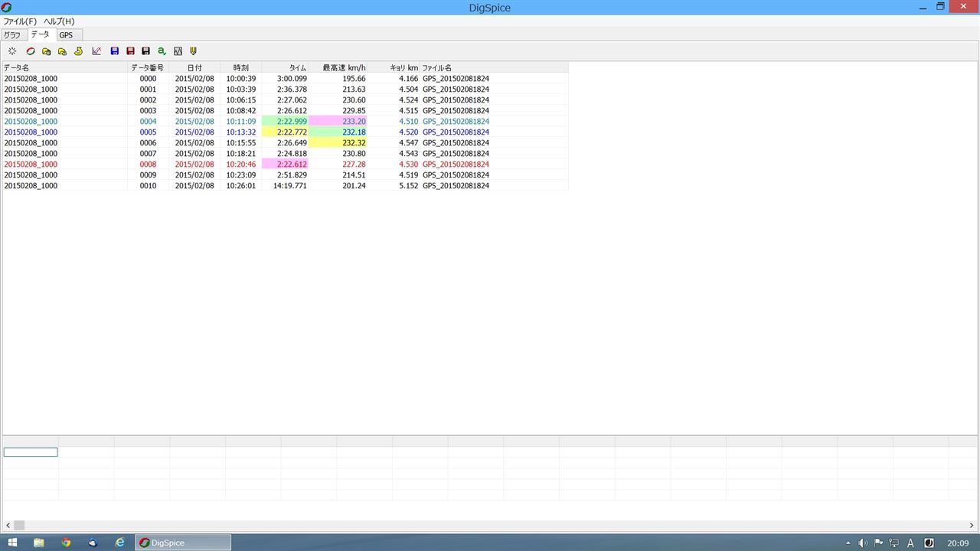Click the green letter 'a' rename icon
Image resolution: width=980 pixels, height=551 pixels.
point(162,51)
